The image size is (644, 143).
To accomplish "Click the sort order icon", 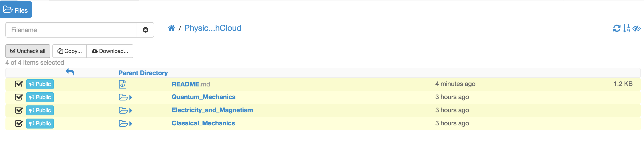I will tap(626, 28).
